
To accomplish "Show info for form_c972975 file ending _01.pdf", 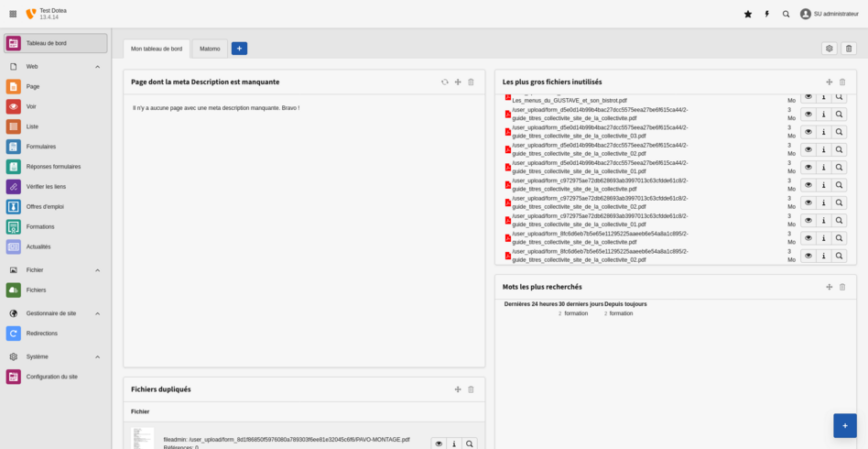I will click(x=824, y=221).
